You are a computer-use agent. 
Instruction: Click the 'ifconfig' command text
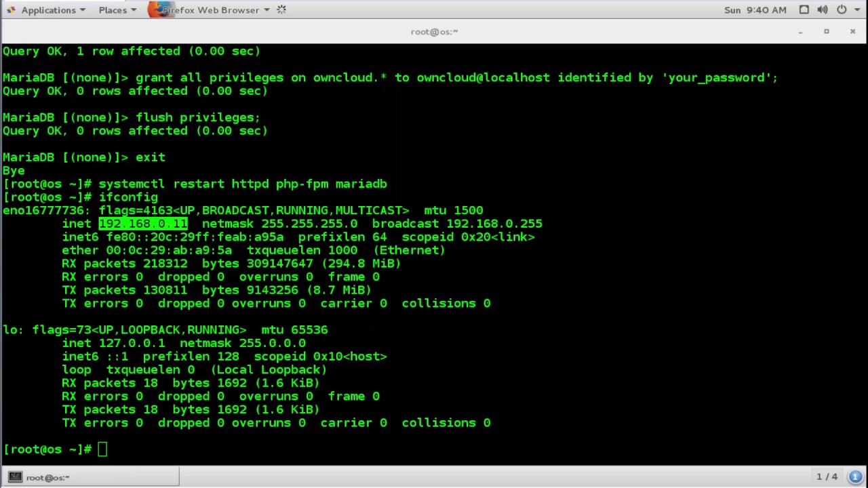[x=128, y=197]
